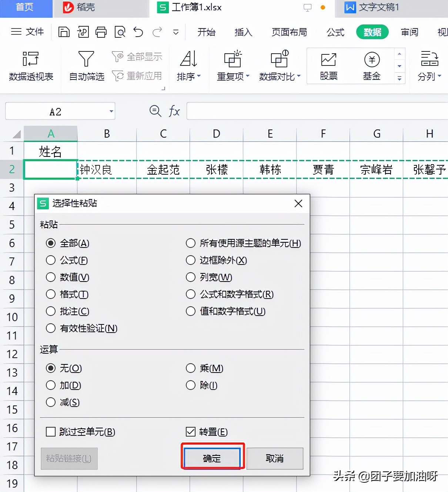This screenshot has width=448, height=492.
Task: Select Values and number formats (值和数字格式)
Action: click(191, 311)
